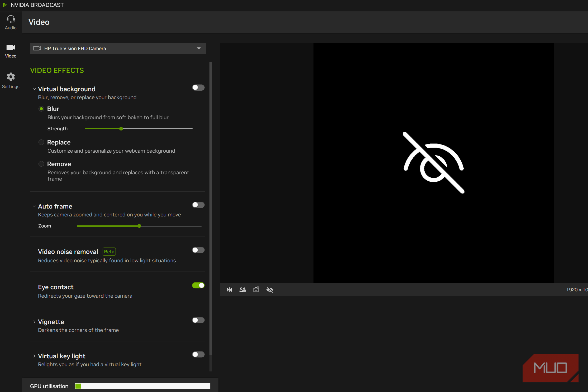Click the Blur option label
588x392 pixels.
pyautogui.click(x=53, y=109)
